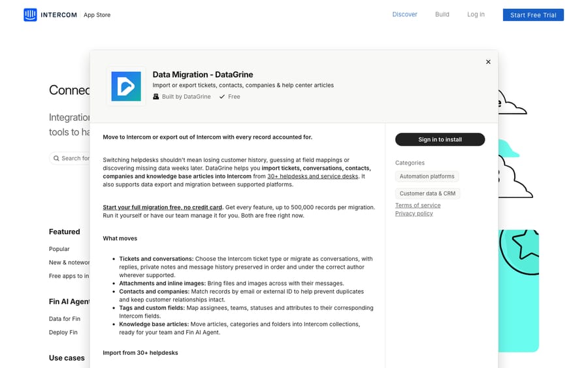The image size is (588, 368).
Task: Click Start Free Trial button
Action: click(533, 15)
